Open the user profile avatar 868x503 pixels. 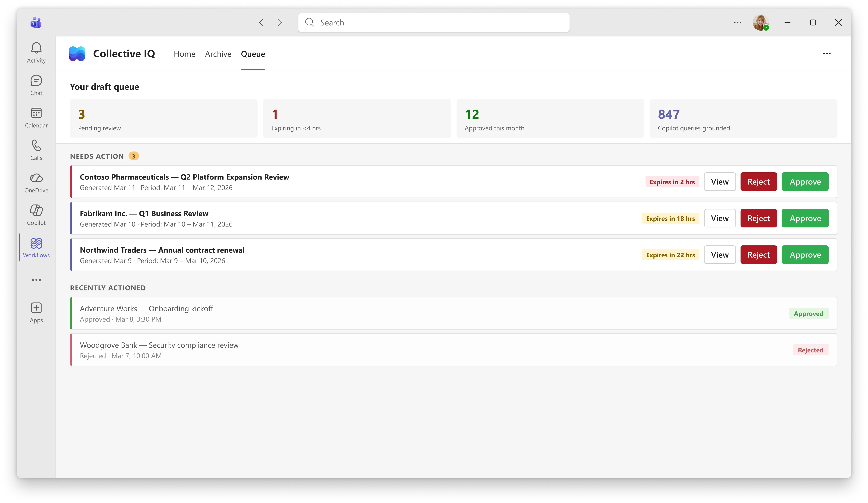pos(761,22)
